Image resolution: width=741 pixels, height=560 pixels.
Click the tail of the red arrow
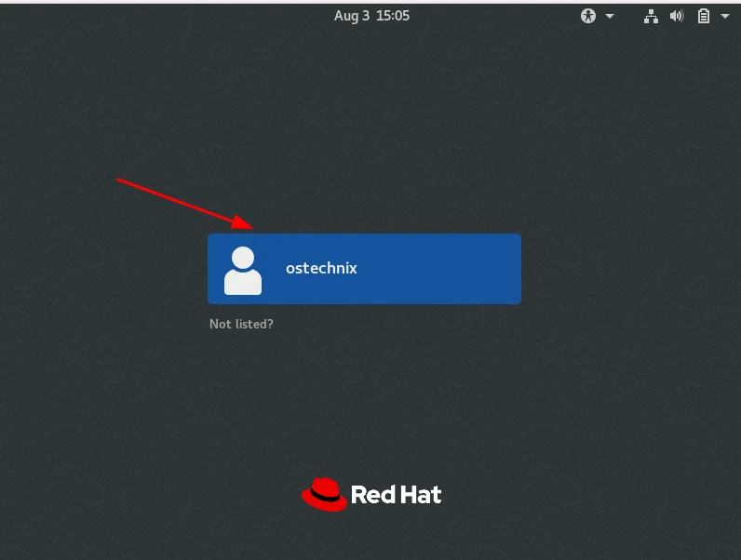(x=121, y=180)
